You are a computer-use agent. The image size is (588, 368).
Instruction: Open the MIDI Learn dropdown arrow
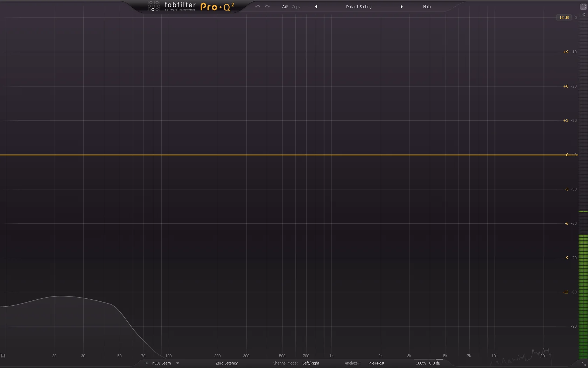coord(177,363)
